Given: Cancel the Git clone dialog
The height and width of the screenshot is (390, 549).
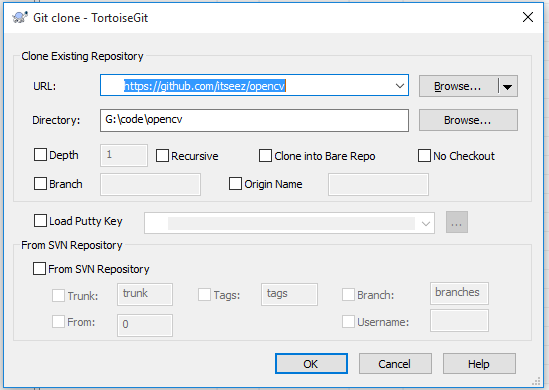Looking at the screenshot, I should tap(395, 364).
